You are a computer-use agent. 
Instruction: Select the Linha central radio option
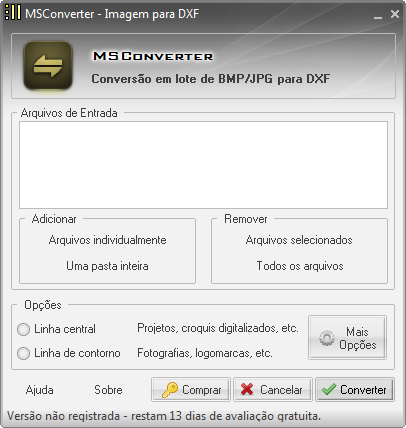tap(23, 329)
